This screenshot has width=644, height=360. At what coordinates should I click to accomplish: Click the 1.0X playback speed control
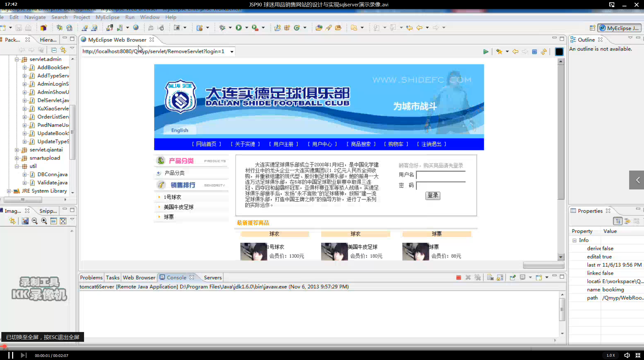(x=611, y=355)
